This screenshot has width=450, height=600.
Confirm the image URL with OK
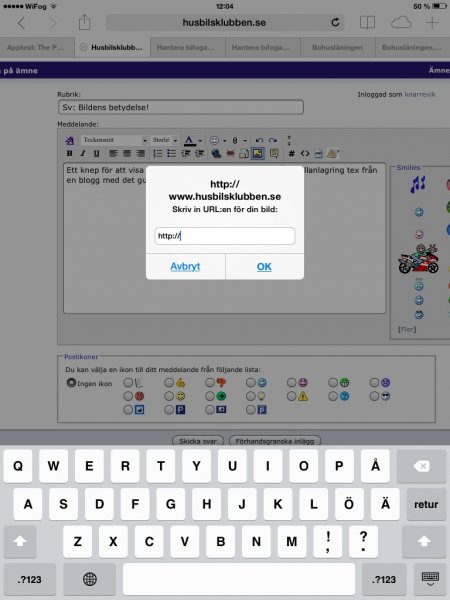[x=264, y=267]
